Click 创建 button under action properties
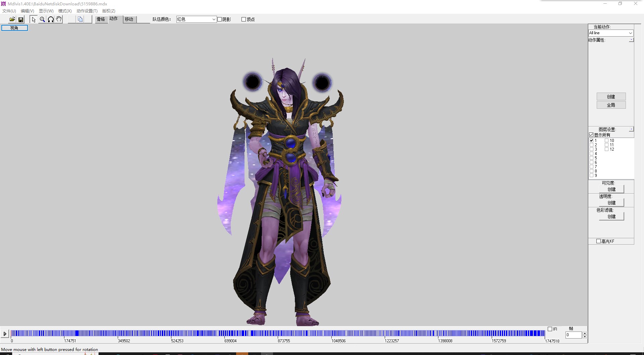Image resolution: width=644 pixels, height=355 pixels. point(611,97)
